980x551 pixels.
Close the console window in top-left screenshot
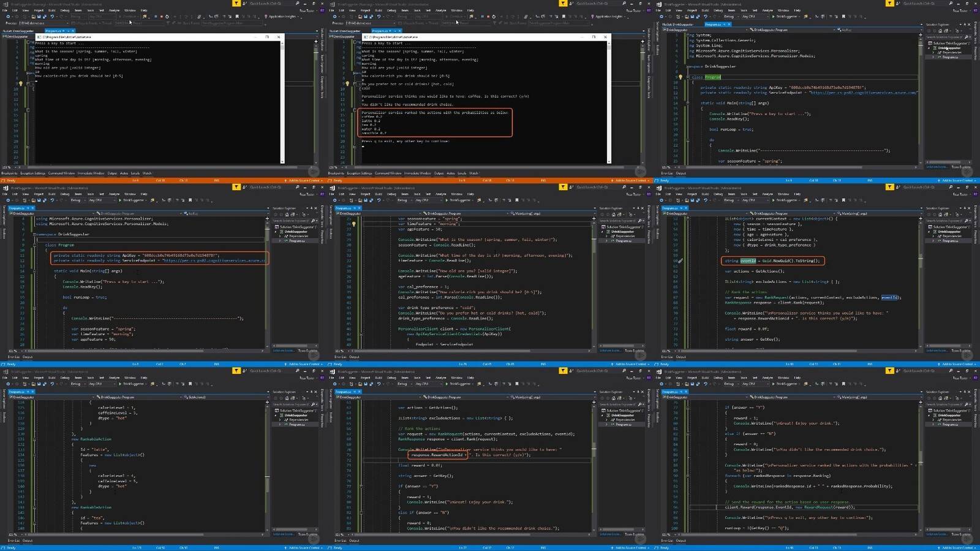(279, 37)
